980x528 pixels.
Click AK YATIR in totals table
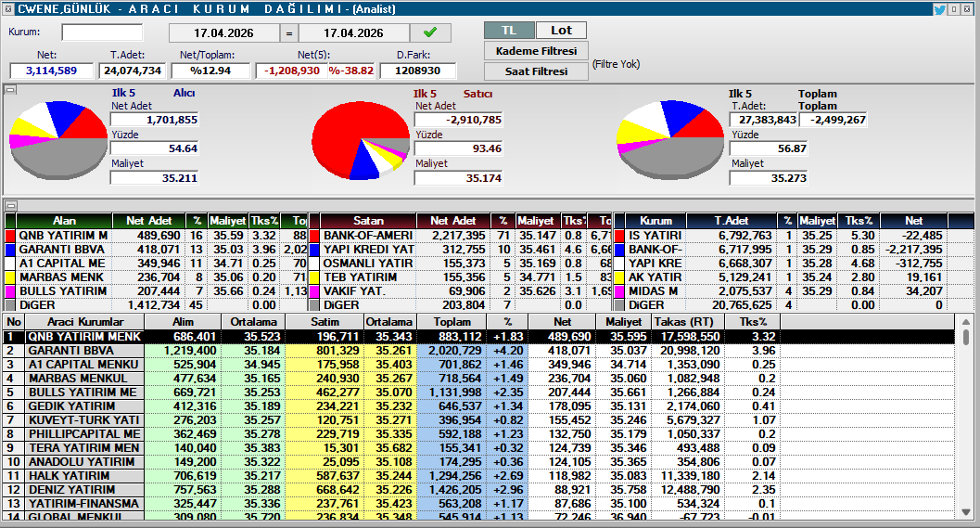tap(653, 277)
